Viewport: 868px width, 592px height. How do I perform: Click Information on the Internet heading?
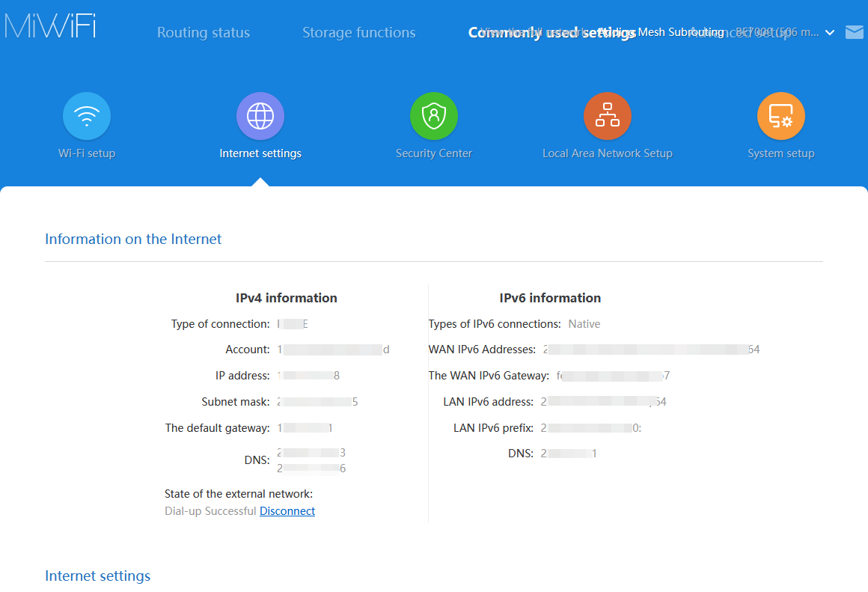pos(133,239)
